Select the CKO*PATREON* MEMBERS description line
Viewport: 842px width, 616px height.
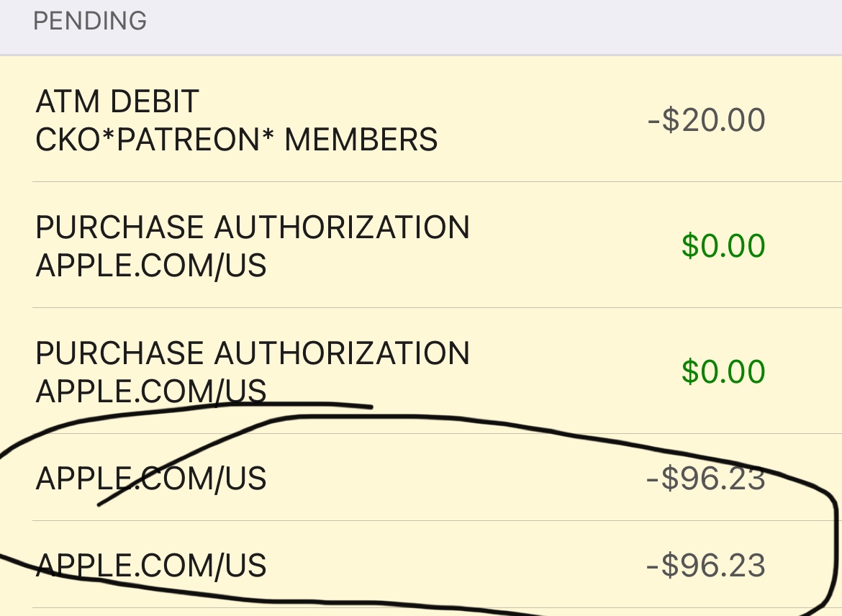(x=236, y=140)
